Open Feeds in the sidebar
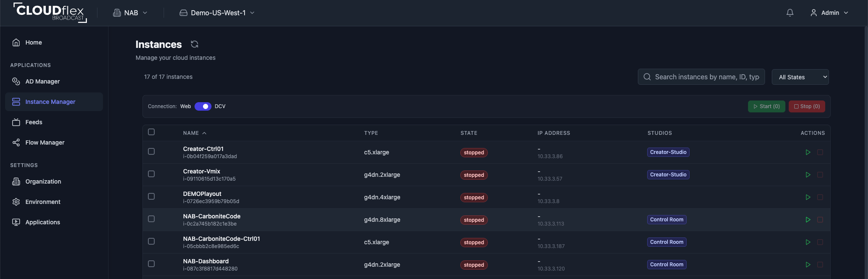Viewport: 868px width, 279px height. point(54,122)
